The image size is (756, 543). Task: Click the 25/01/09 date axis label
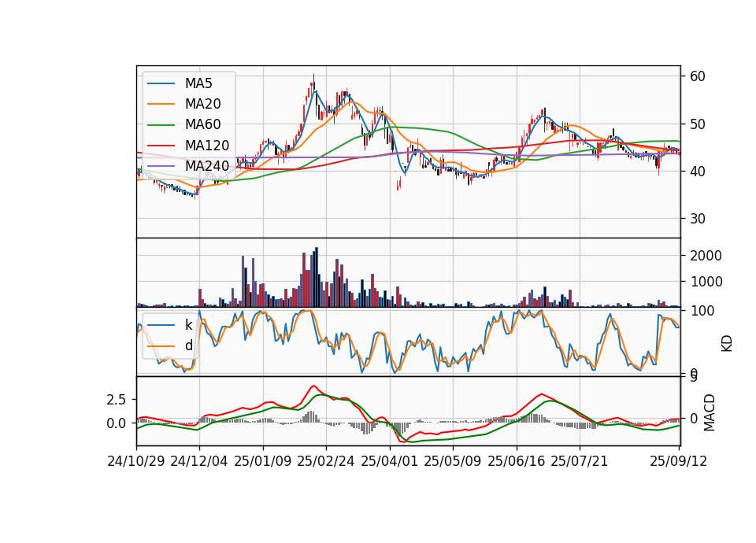(x=263, y=461)
